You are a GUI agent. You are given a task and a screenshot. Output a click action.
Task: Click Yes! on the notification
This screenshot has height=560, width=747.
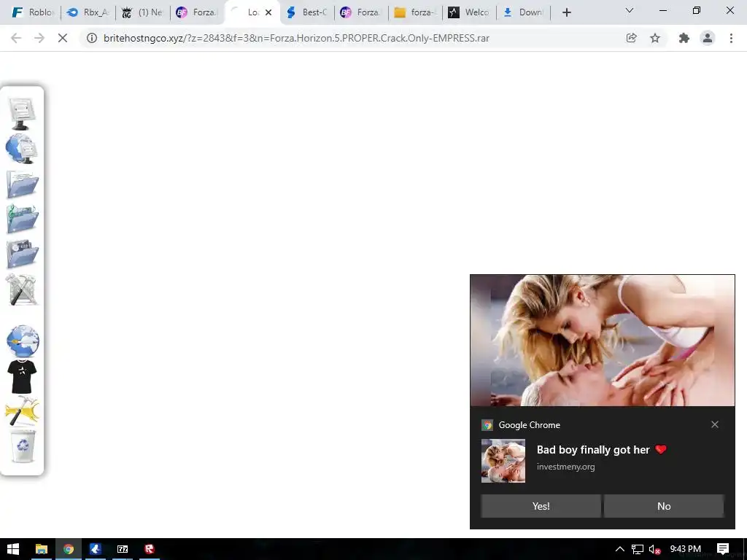click(541, 506)
